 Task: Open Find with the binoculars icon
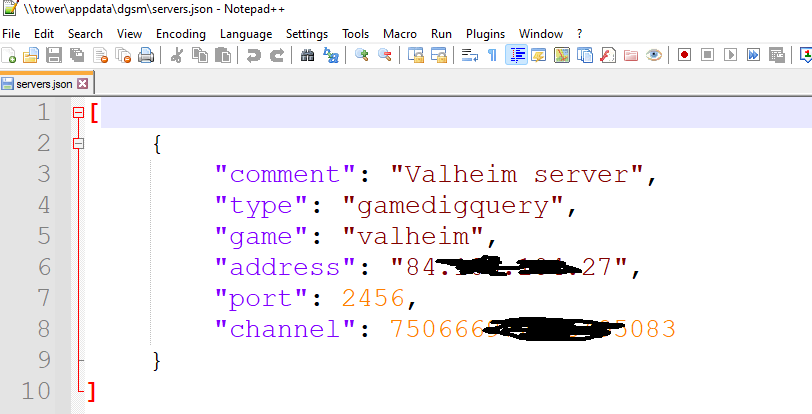(308, 54)
